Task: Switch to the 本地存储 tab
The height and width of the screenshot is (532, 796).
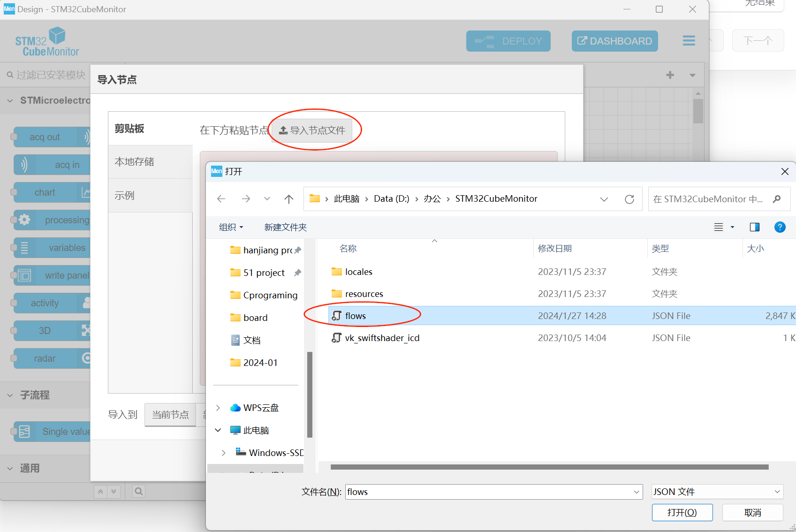Action: pyautogui.click(x=134, y=161)
